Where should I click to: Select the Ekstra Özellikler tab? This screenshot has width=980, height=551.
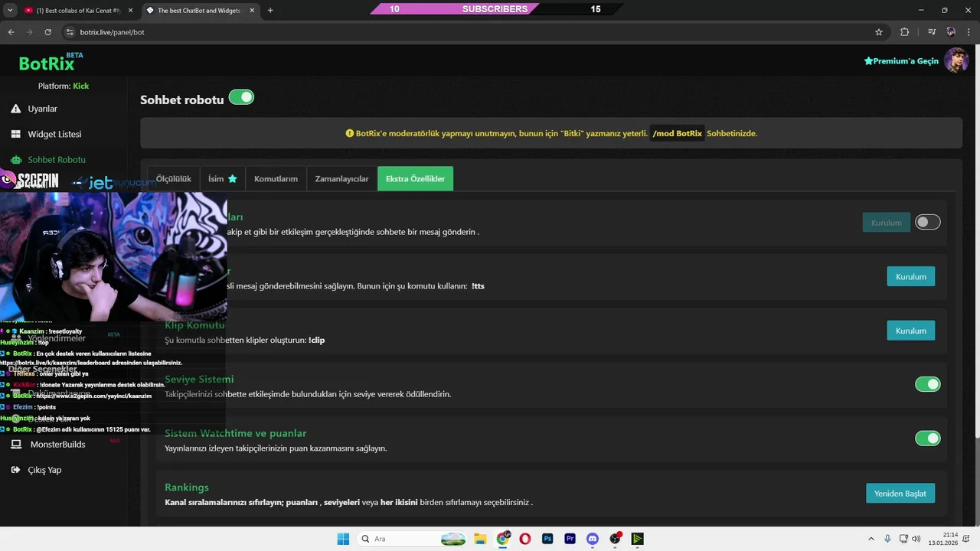point(415,178)
